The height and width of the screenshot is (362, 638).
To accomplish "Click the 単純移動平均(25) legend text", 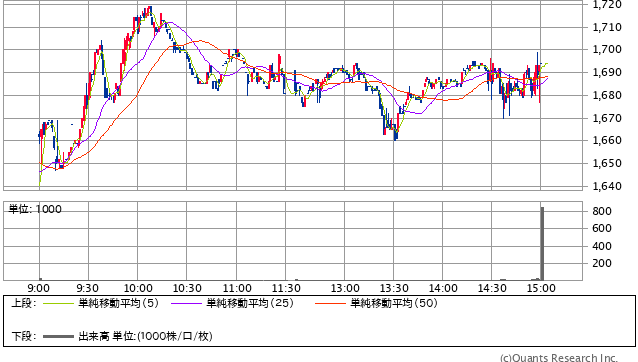I will tap(250, 303).
